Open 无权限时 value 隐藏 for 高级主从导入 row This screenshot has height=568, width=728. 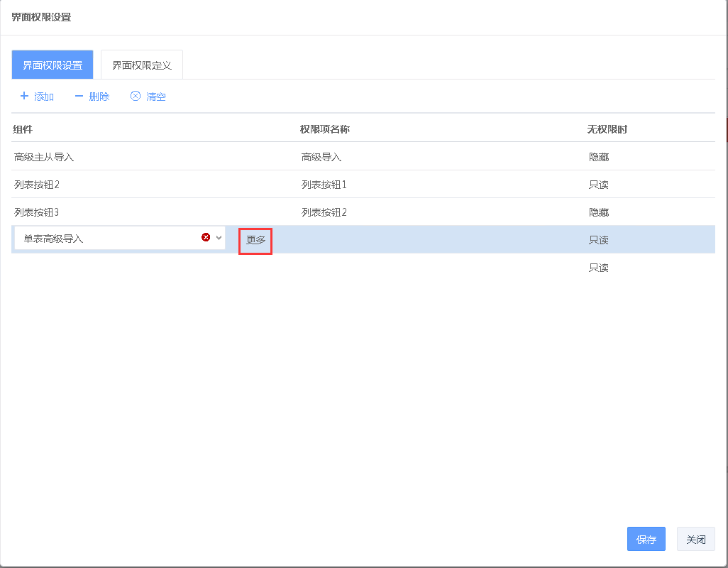point(599,157)
